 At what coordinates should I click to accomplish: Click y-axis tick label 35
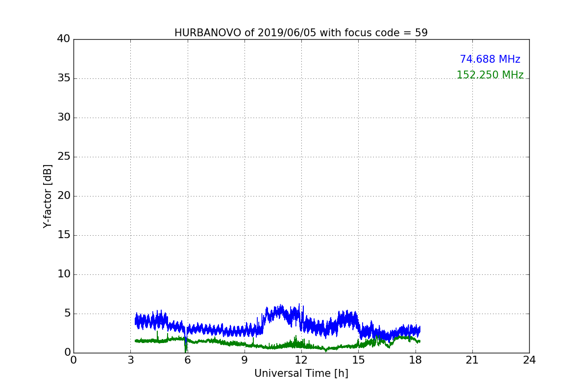(x=64, y=78)
